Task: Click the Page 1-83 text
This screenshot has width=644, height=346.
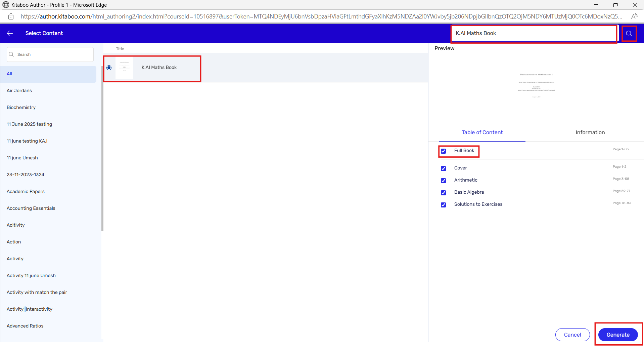Action: click(x=620, y=149)
